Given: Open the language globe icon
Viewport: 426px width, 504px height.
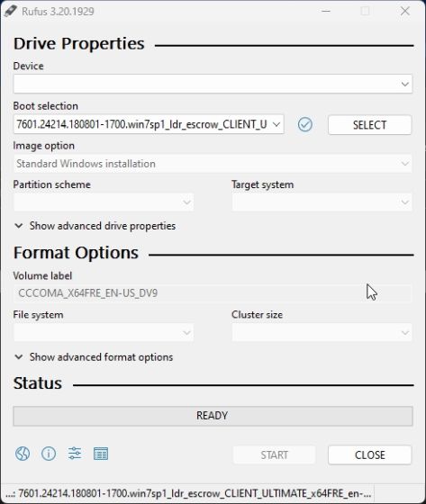Looking at the screenshot, I should (x=23, y=454).
